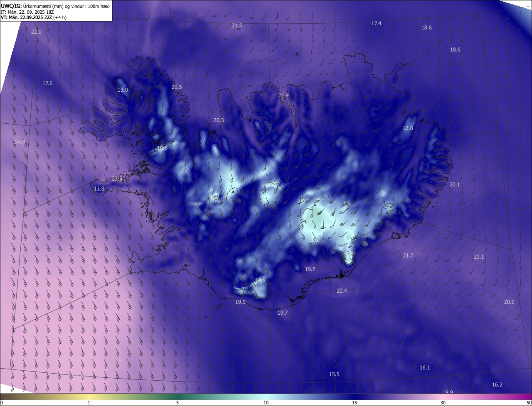
Task: Click the 15 tick on the color scale
Action: (355, 403)
